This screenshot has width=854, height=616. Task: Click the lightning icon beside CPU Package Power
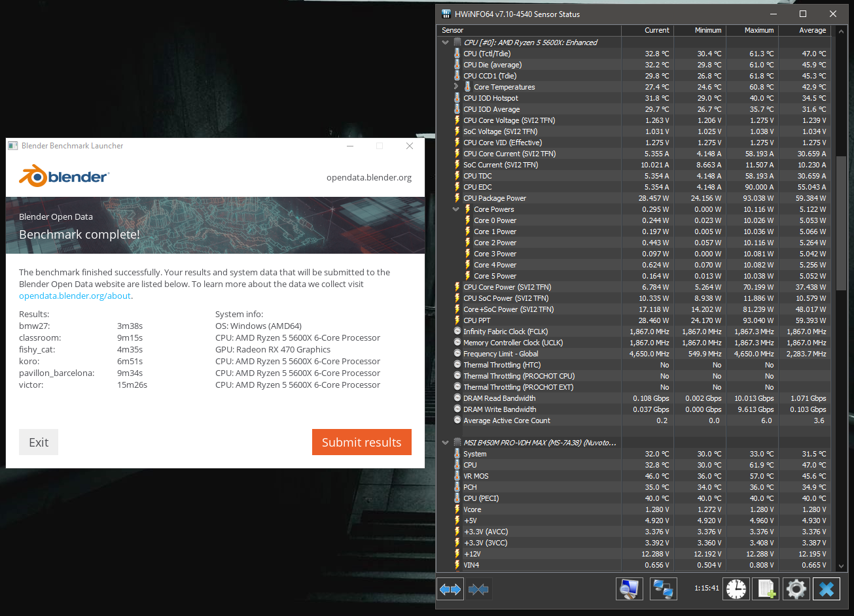[x=457, y=198]
